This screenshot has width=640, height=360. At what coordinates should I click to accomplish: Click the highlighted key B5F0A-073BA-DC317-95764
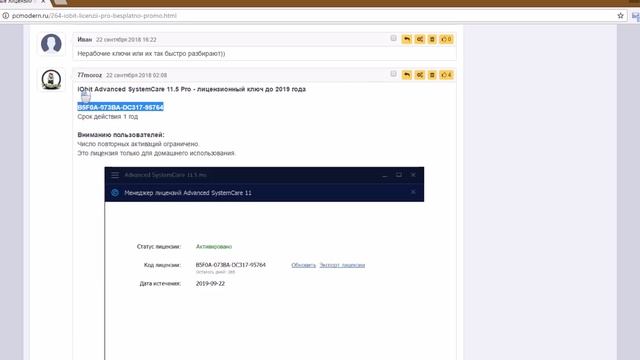click(120, 107)
